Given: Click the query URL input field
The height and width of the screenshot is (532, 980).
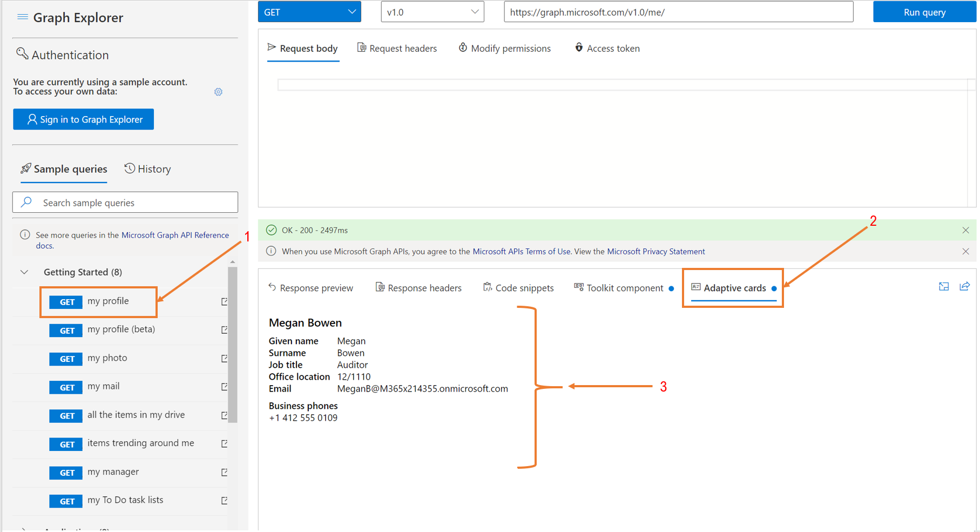Looking at the screenshot, I should (679, 12).
